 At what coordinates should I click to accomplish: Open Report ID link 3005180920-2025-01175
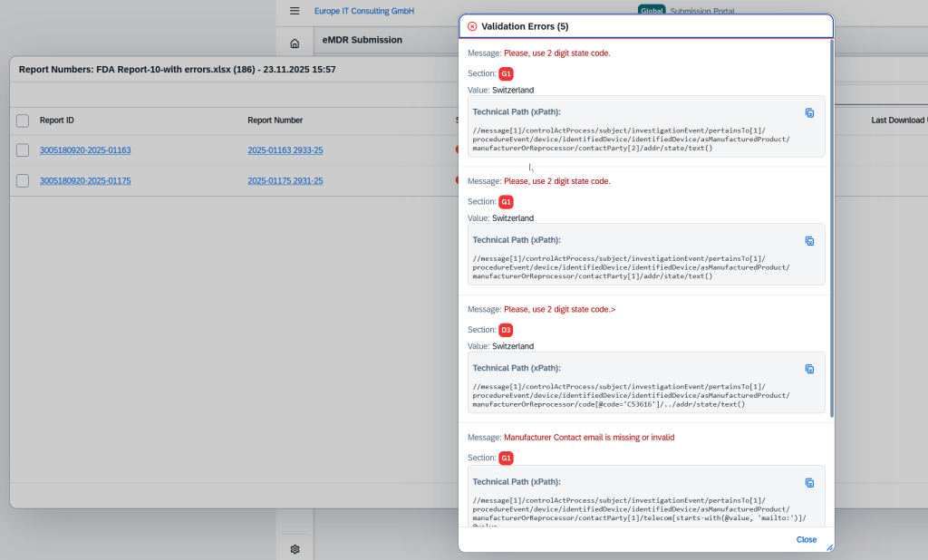(85, 181)
